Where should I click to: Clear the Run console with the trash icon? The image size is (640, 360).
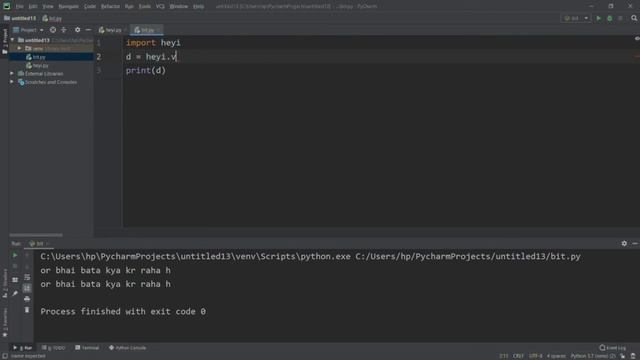tap(27, 310)
